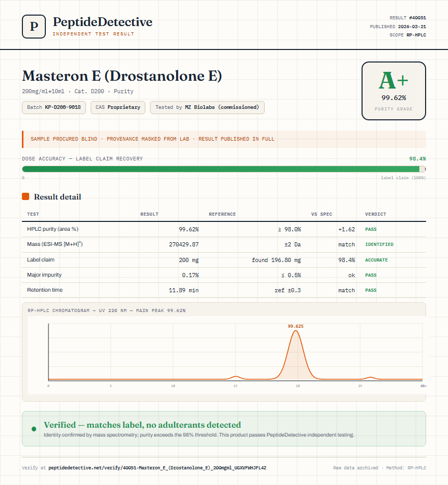Click the RESULT column header
Viewport: 448px width, 485px height.
(149, 214)
